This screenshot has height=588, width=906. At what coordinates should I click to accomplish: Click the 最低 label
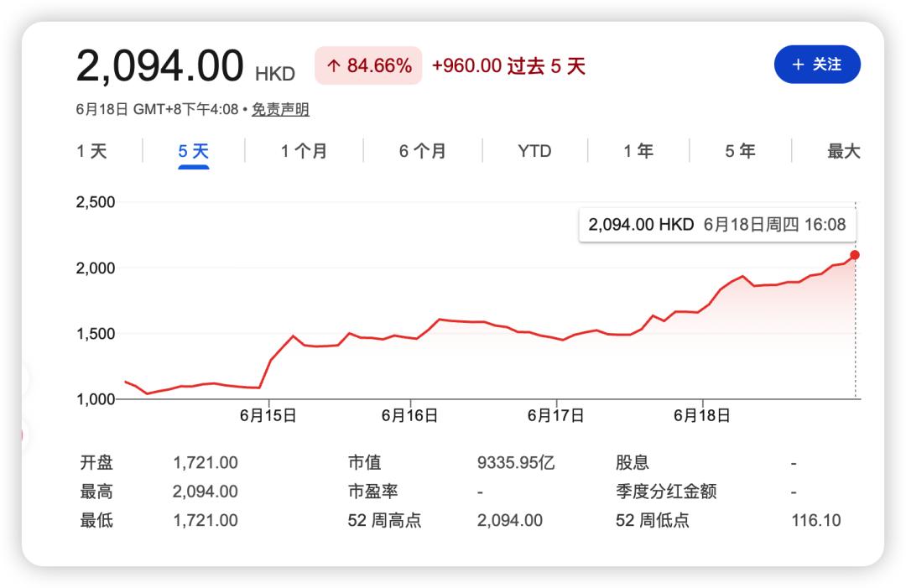point(96,520)
